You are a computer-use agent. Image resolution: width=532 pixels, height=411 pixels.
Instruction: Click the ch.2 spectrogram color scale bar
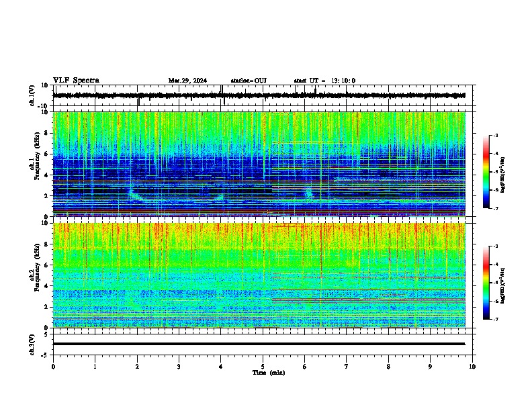point(486,283)
